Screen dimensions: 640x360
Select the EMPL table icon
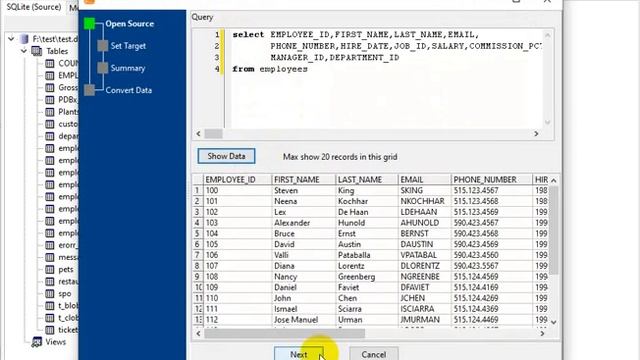(49, 76)
